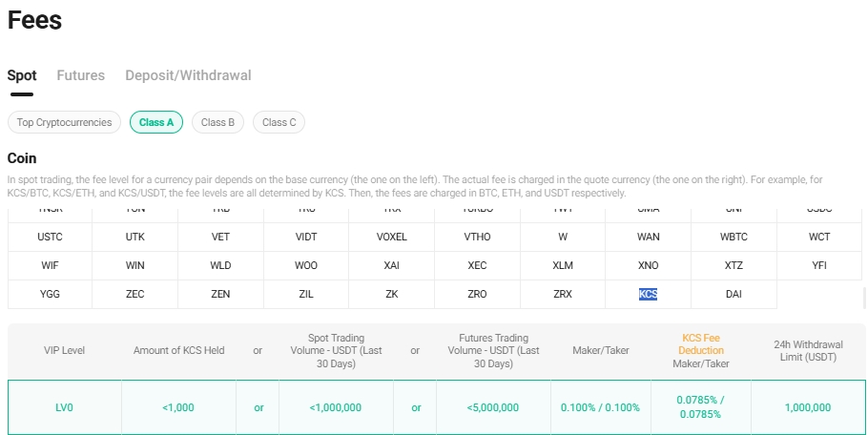
Task: Select the YFI coin cell
Action: pyautogui.click(x=819, y=265)
